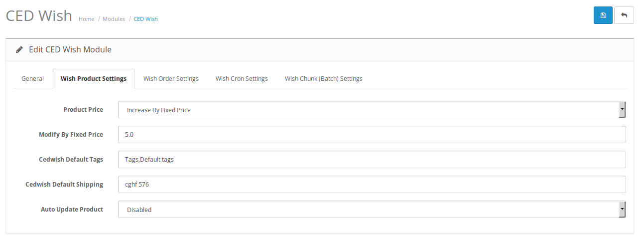This screenshot has width=644, height=238.
Task: Click the Modules breadcrumb link
Action: tap(114, 19)
